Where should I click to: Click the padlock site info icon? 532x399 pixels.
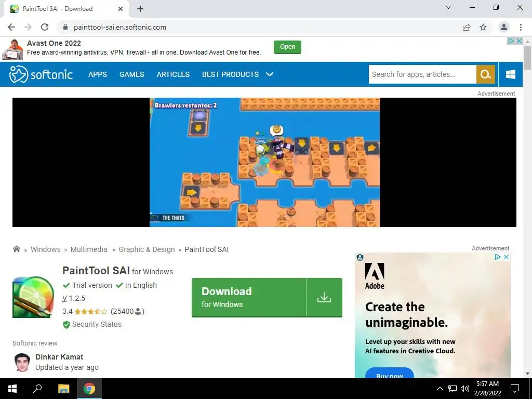(65, 27)
